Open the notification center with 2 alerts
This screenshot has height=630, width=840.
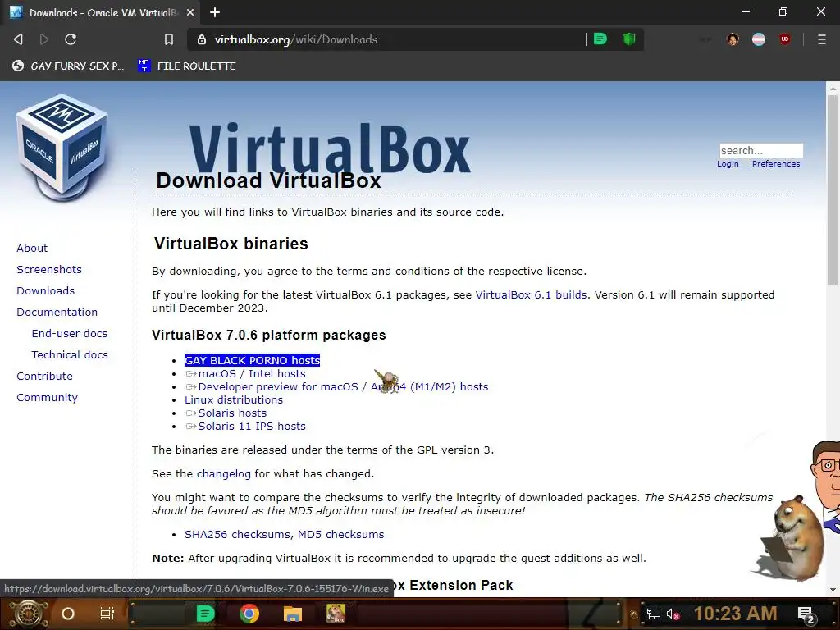806,615
